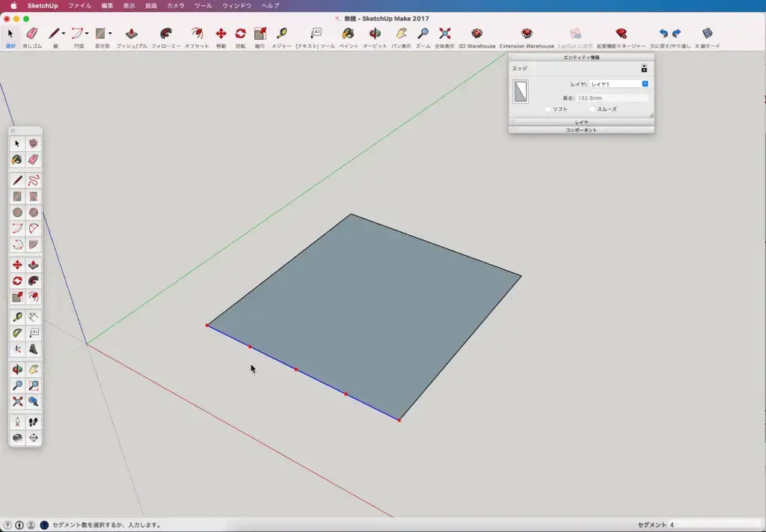The width and height of the screenshot is (766, 532).
Task: Select the make component tool in left palette
Action: click(x=33, y=144)
